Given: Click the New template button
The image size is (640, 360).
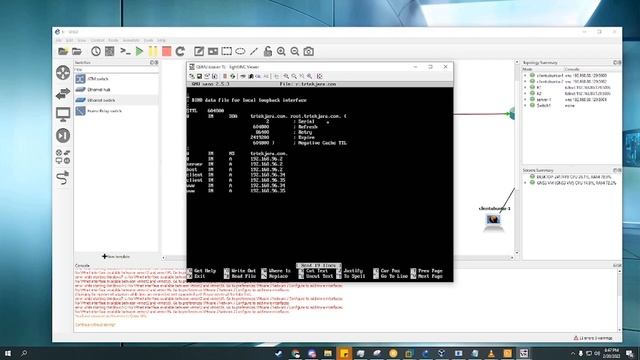Looking at the screenshot, I should pyautogui.click(x=116, y=256).
